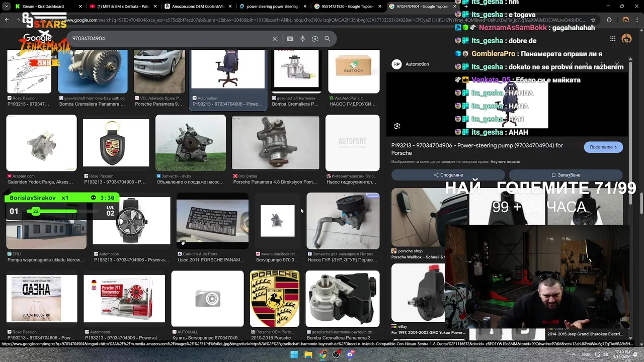
Task: Search inside image with Lens icon in preview
Action: (x=397, y=126)
